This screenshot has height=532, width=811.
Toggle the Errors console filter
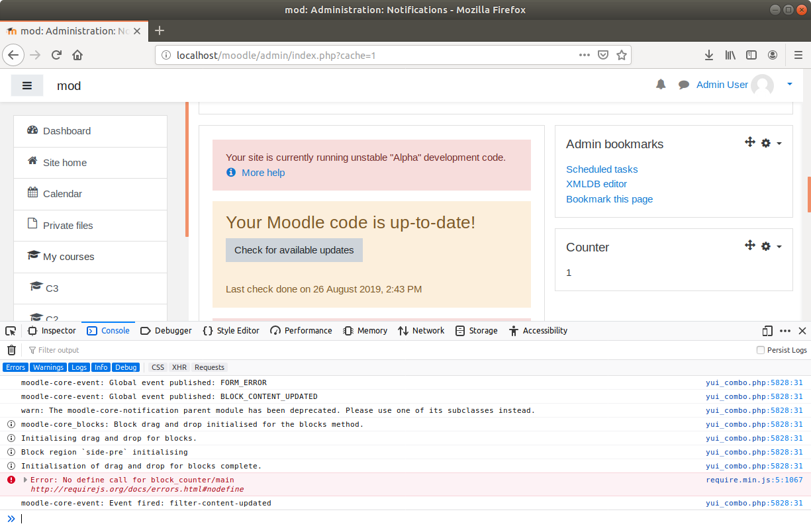tap(15, 367)
